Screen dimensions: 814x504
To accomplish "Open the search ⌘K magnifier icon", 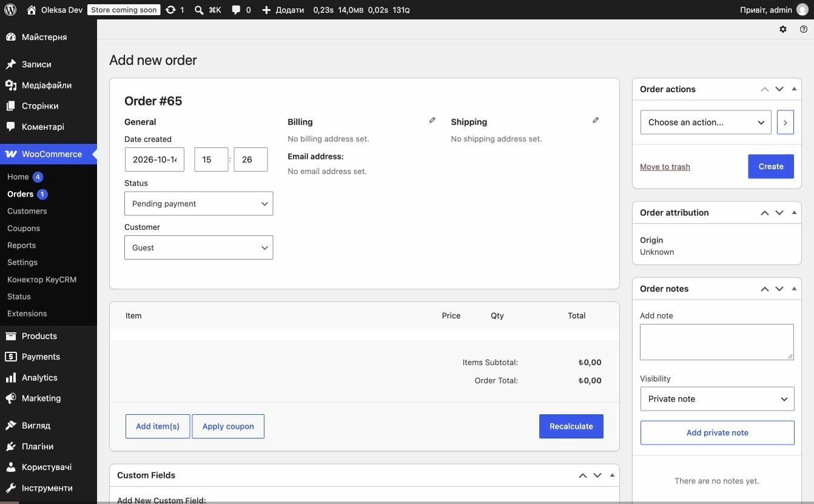I will click(199, 10).
